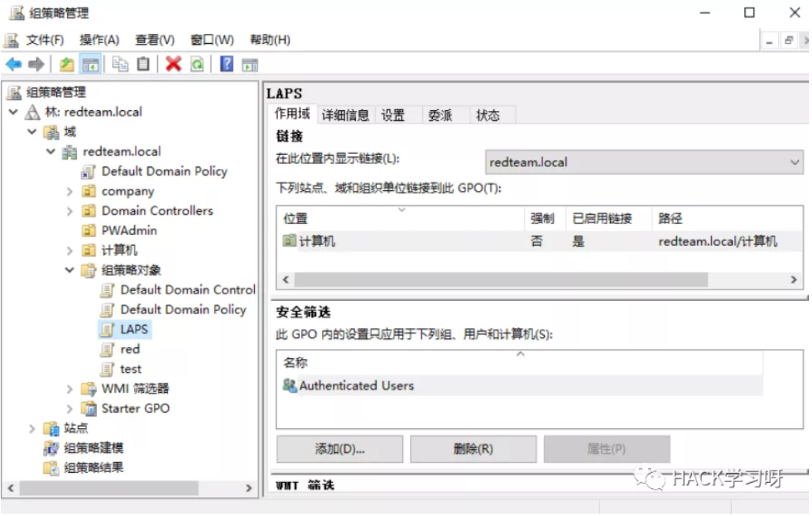Screen dimensions: 812x516
Task: Collapse the 域 node in the tree
Action: (x=32, y=132)
